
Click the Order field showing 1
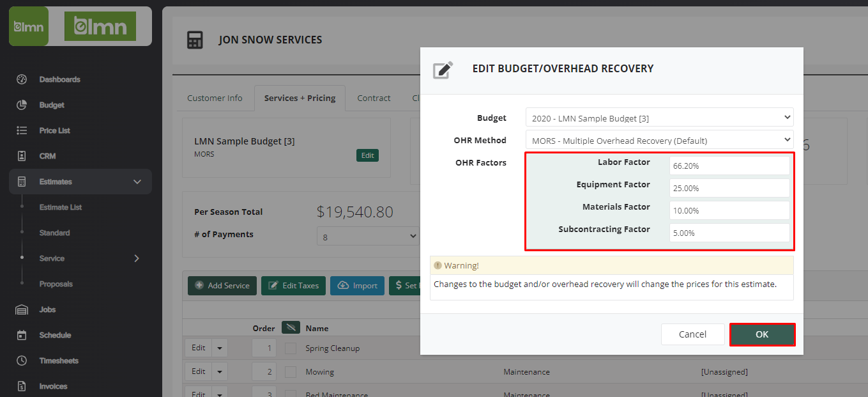coord(264,348)
